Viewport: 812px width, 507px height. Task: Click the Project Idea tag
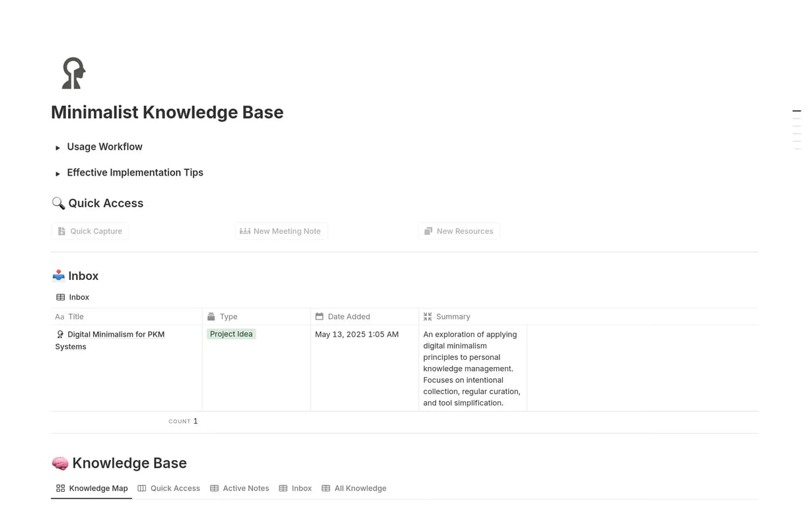231,334
